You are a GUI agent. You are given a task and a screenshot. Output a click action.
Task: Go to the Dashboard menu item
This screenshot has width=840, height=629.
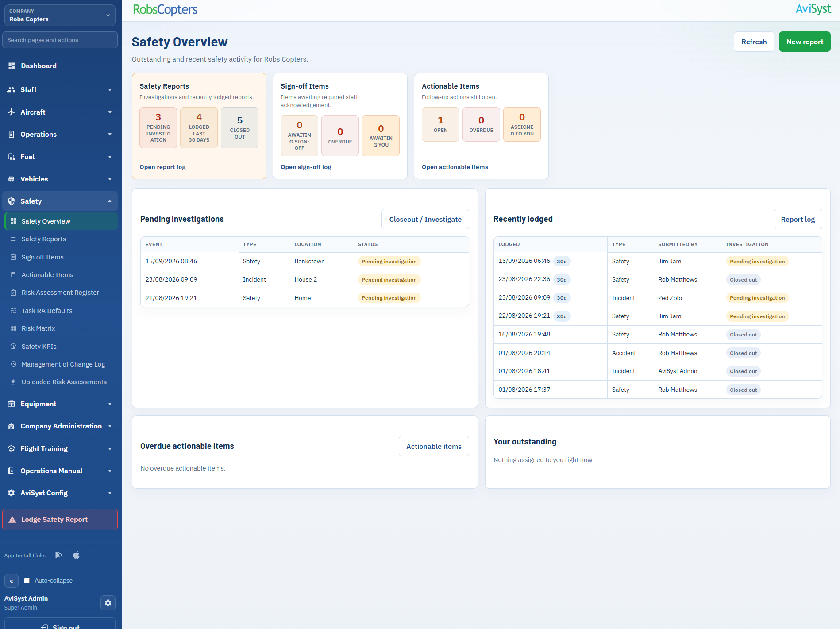pos(60,66)
